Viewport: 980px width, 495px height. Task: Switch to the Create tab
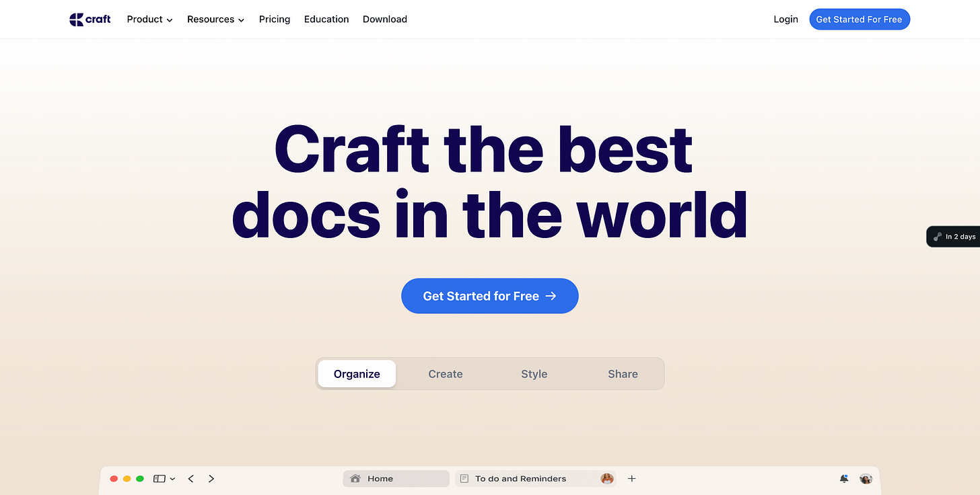click(x=446, y=374)
